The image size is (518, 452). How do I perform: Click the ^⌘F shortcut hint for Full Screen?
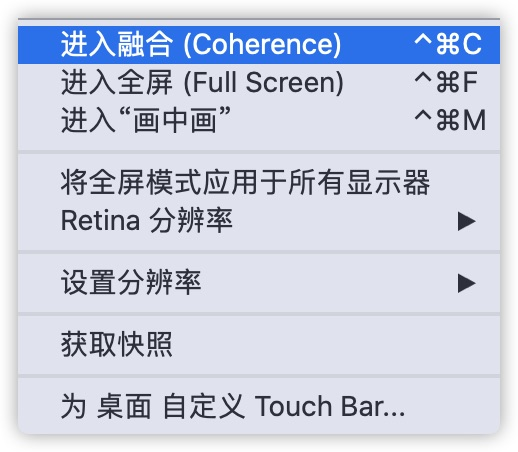(446, 82)
